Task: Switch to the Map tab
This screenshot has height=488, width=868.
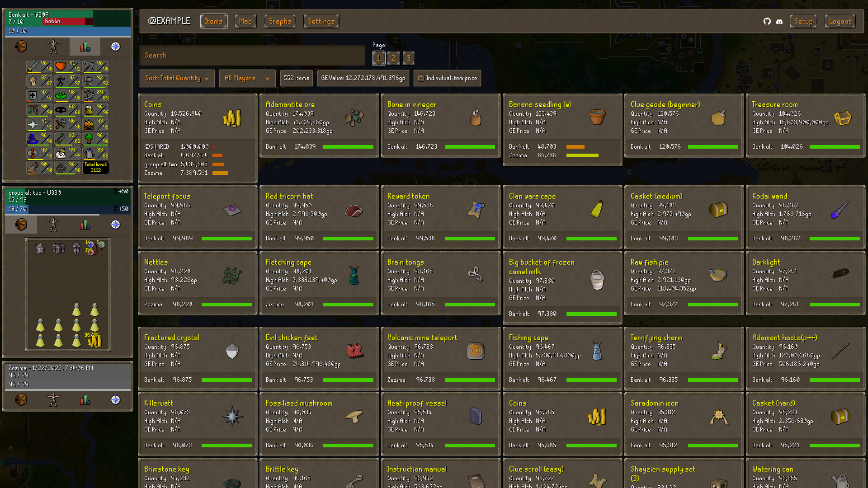Action: [x=245, y=21]
